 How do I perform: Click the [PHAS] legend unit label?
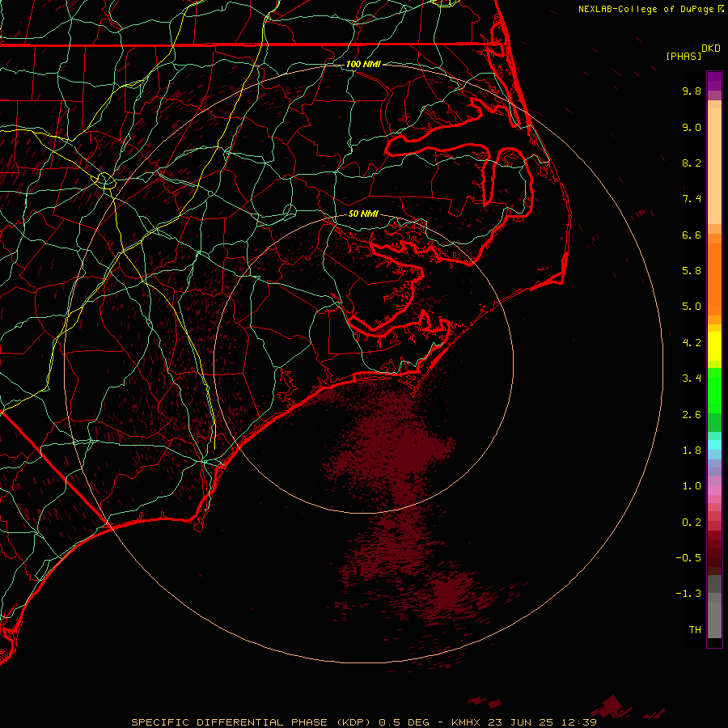coord(684,57)
